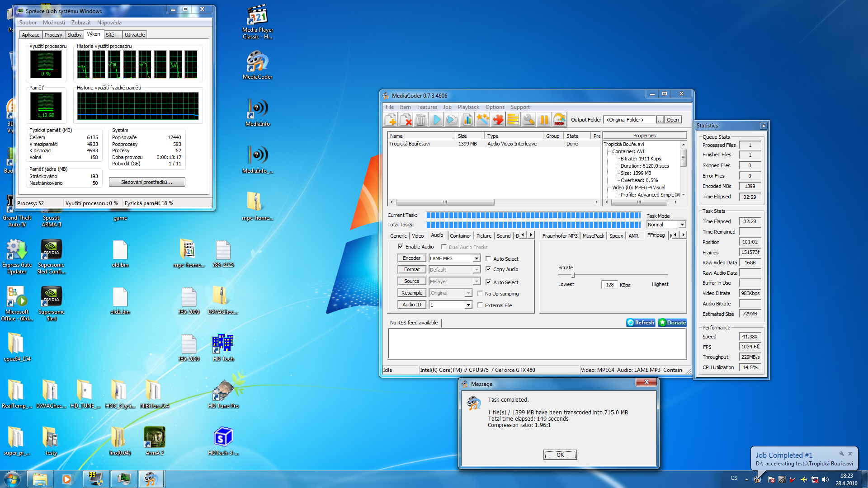
Task: Switch to the Procesy tab in Task Manager
Action: pyautogui.click(x=53, y=35)
